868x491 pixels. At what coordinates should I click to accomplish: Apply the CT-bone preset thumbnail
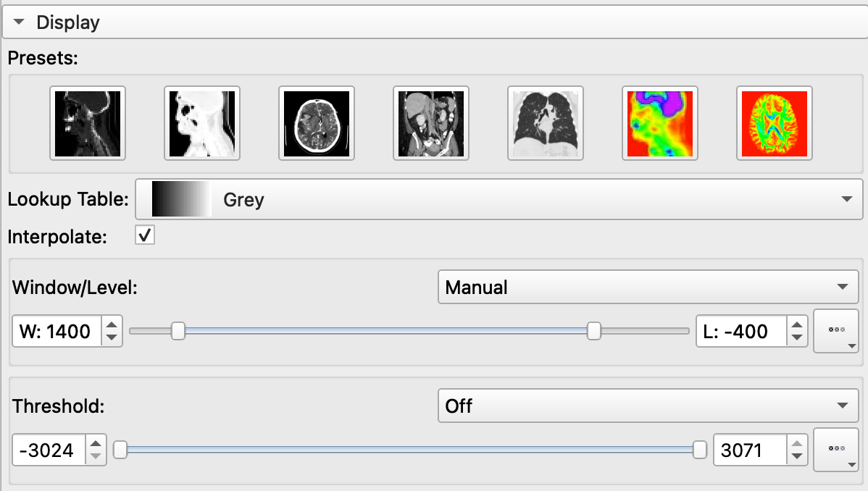tap(88, 123)
